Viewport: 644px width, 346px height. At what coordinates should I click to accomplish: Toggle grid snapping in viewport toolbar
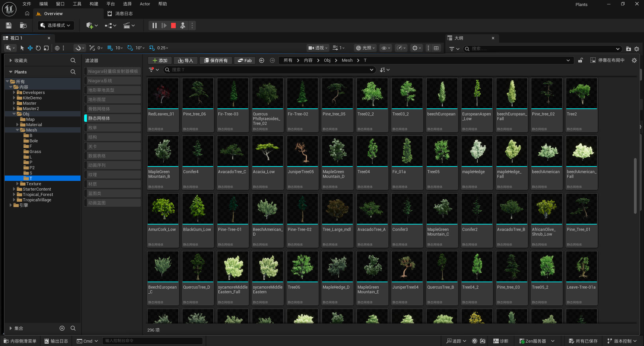(110, 48)
